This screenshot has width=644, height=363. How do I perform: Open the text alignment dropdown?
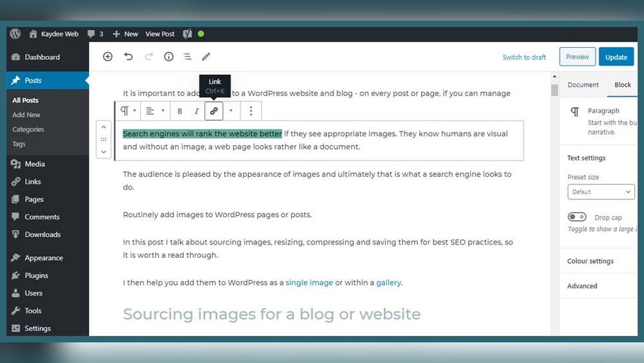[155, 111]
